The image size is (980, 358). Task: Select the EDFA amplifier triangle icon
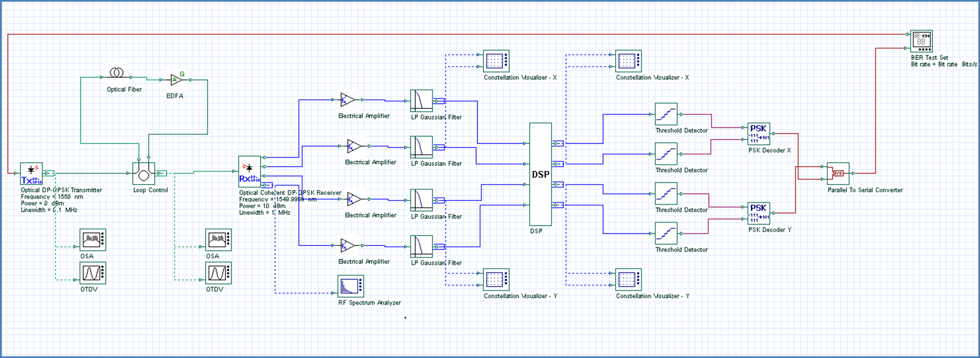tap(177, 80)
